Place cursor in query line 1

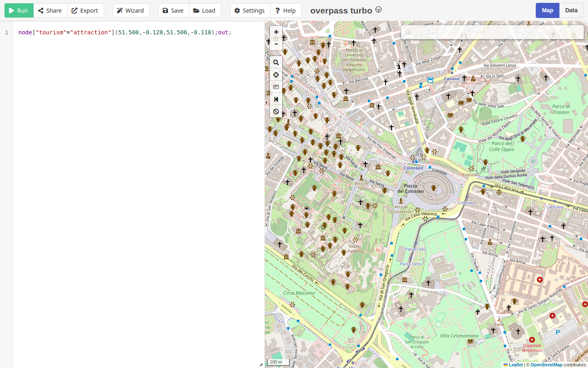coord(125,32)
